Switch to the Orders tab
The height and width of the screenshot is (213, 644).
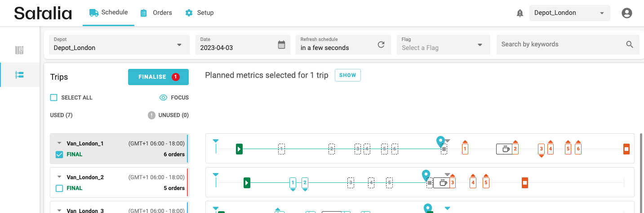[156, 13]
